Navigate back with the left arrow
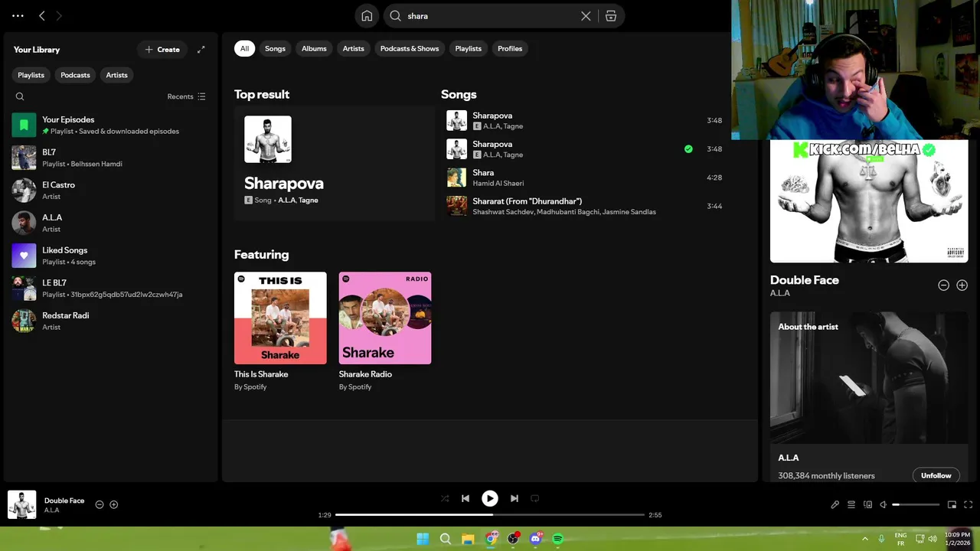Image resolution: width=980 pixels, height=551 pixels. pyautogui.click(x=42, y=15)
